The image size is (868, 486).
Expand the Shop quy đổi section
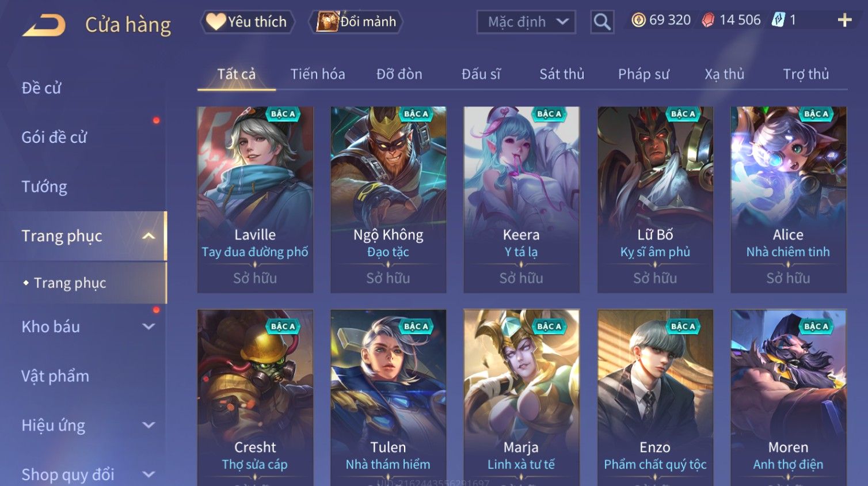coord(149,474)
